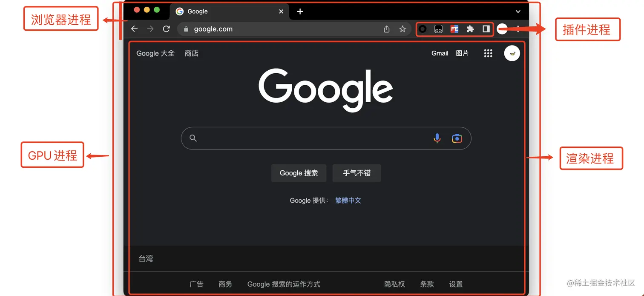This screenshot has height=296, width=644.
Task: Start voice search with the microphone icon
Action: tap(437, 138)
